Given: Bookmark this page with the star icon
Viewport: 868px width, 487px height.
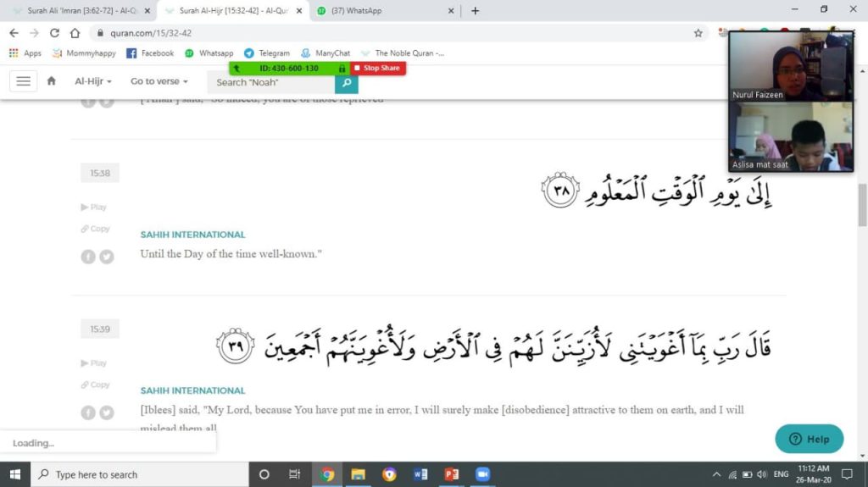Looking at the screenshot, I should (698, 33).
